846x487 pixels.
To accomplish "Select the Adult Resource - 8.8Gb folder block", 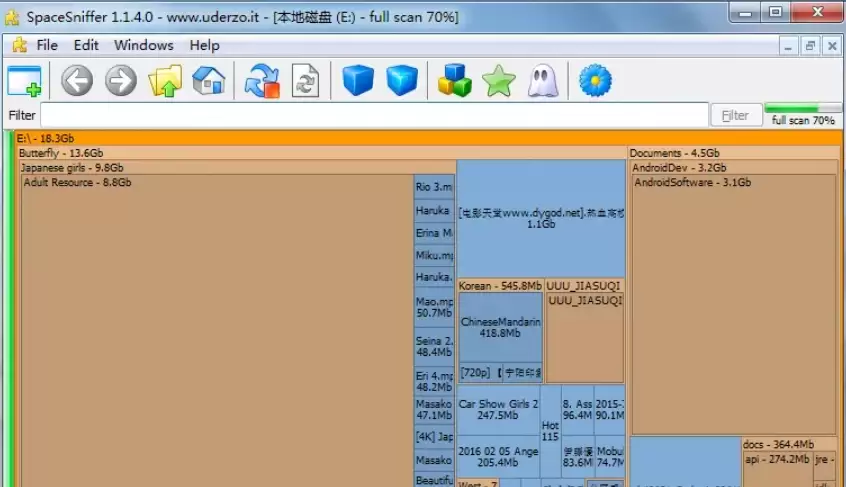I will point(217,330).
